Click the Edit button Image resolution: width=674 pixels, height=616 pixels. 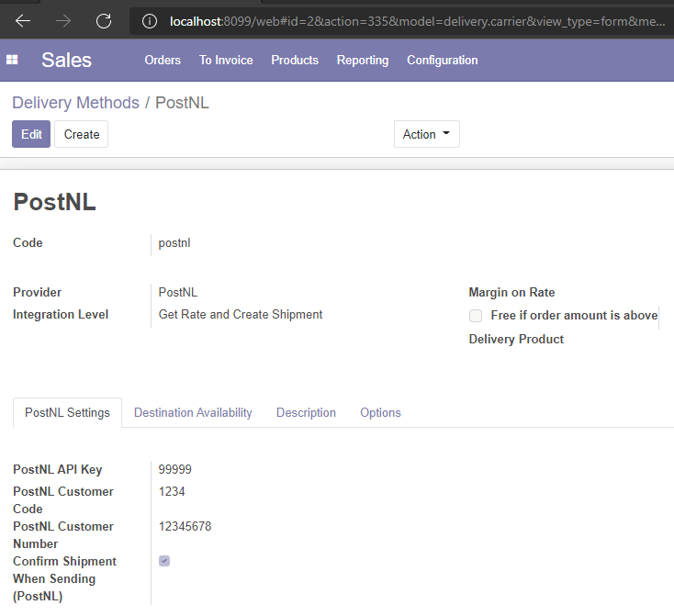31,134
